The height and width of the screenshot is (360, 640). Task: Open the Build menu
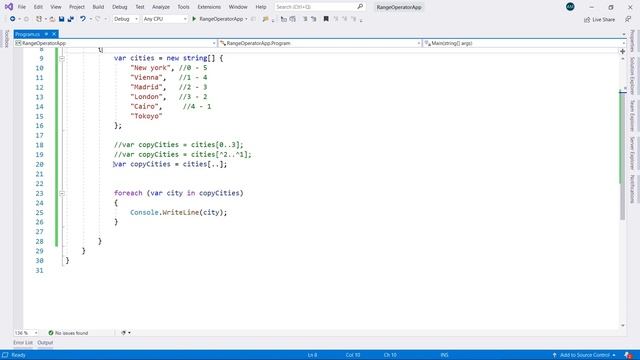pos(98,7)
